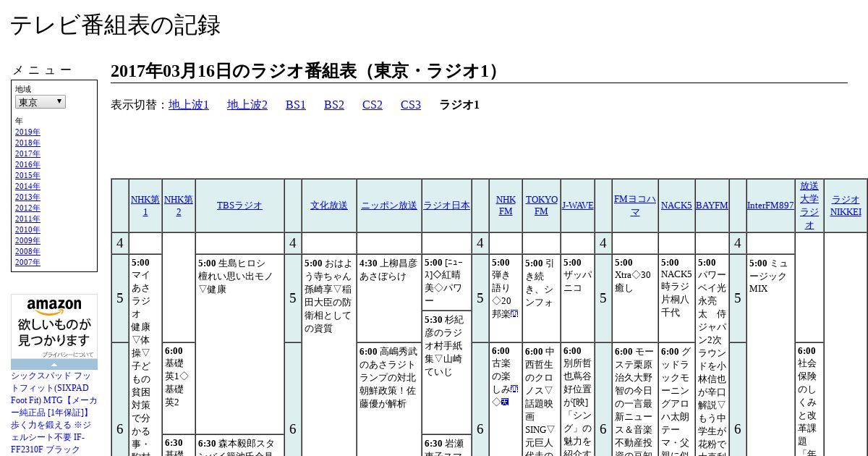This screenshot has width=868, height=456.
Task: Open the 2016年 archive link
Action: pyautogui.click(x=27, y=164)
